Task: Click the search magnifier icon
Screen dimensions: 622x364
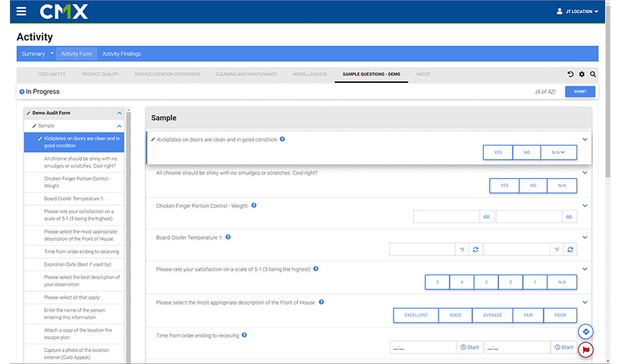Action: [x=593, y=74]
